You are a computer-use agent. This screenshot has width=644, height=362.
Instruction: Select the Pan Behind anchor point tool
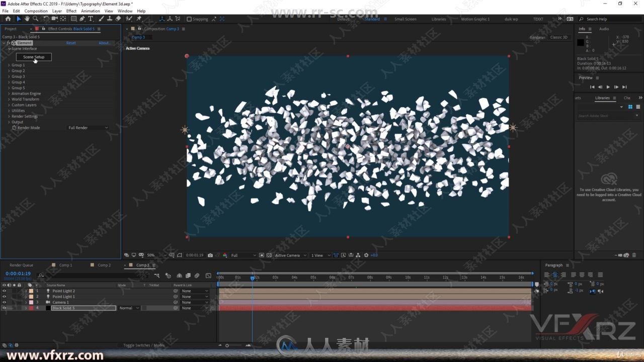(x=63, y=19)
